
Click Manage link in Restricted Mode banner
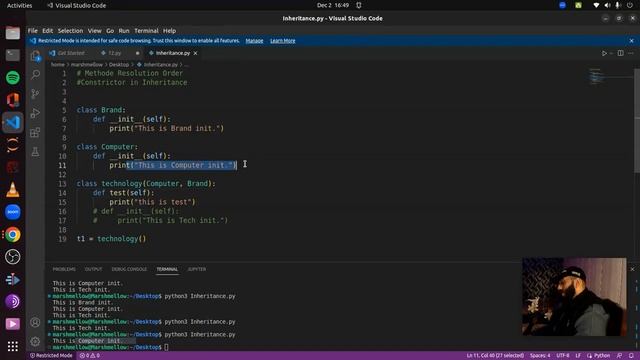pos(254,41)
